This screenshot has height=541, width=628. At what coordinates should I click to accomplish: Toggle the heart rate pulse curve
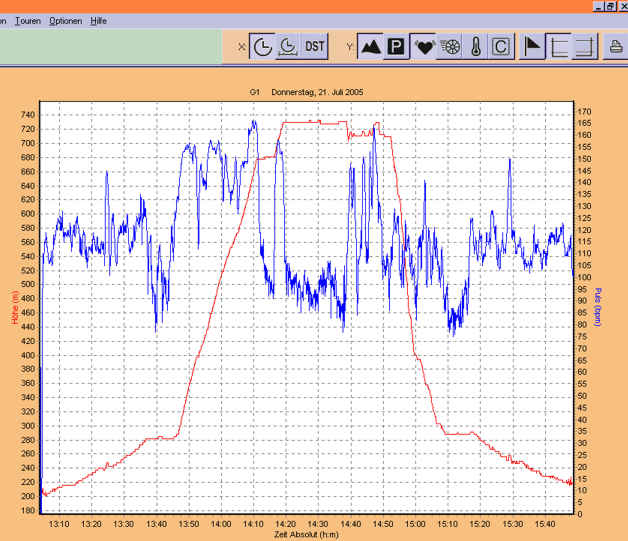coord(424,46)
